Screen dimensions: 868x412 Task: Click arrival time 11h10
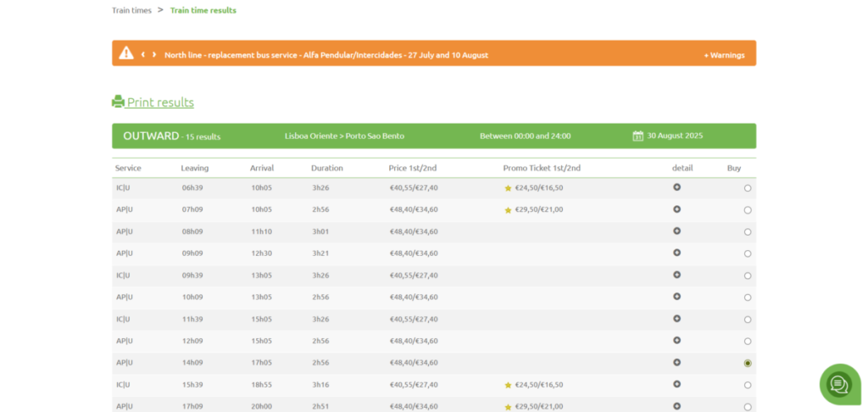tap(261, 231)
